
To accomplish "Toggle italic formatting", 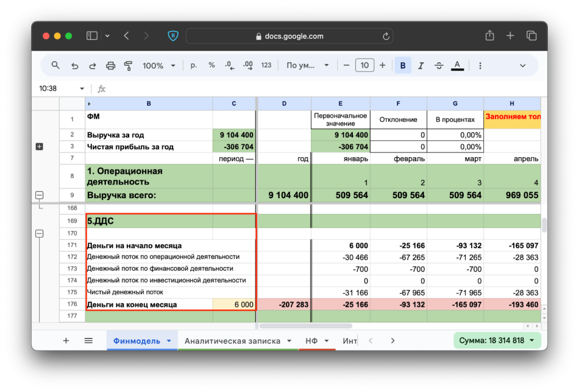I will (421, 65).
